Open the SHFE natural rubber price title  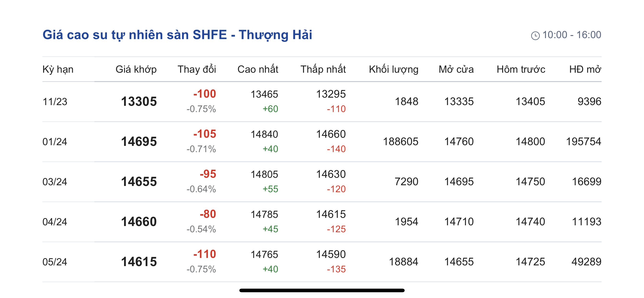pyautogui.click(x=177, y=35)
